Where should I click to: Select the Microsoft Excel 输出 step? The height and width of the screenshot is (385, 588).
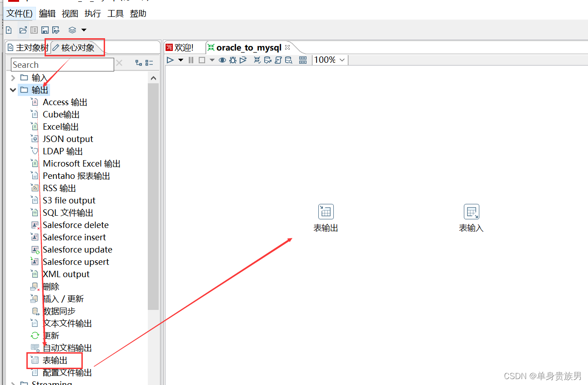(x=82, y=164)
